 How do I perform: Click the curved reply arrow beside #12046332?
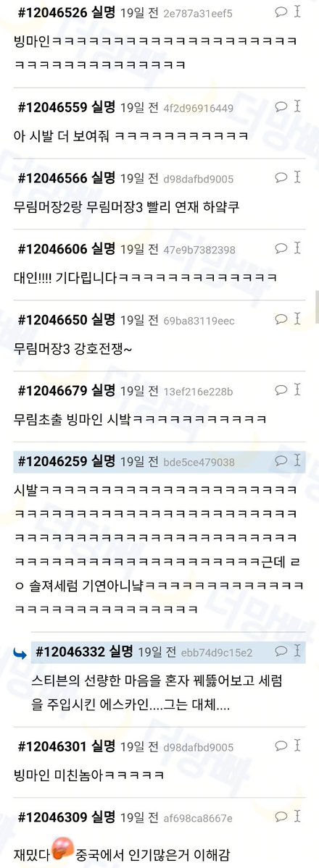click(x=20, y=654)
